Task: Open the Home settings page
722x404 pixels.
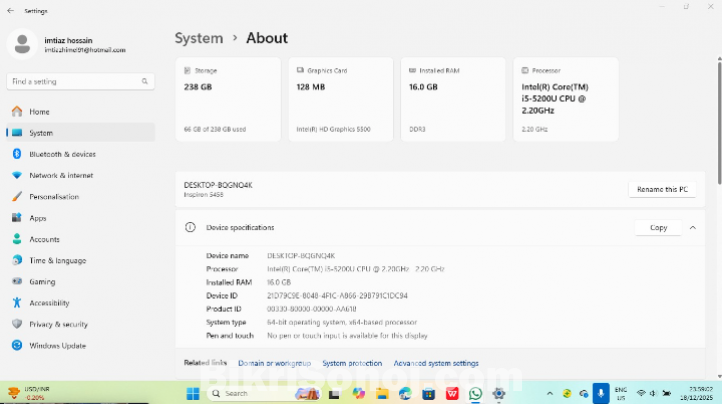Action: pos(81,111)
